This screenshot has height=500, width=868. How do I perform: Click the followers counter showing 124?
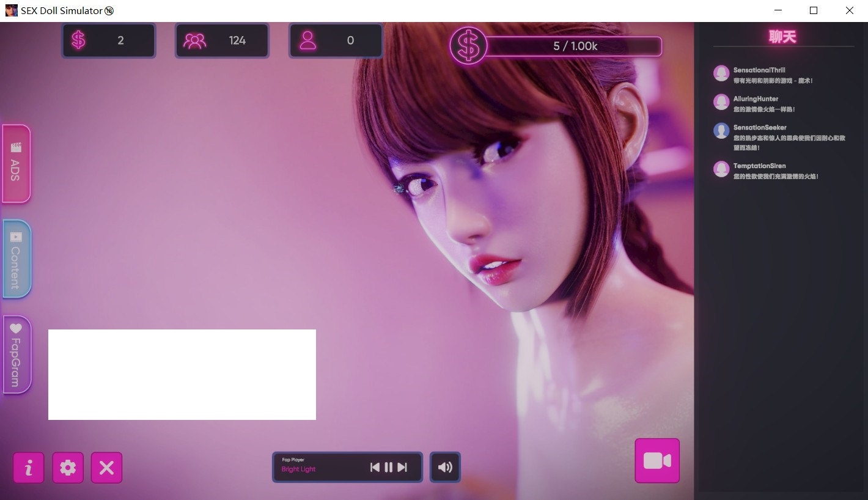click(223, 40)
